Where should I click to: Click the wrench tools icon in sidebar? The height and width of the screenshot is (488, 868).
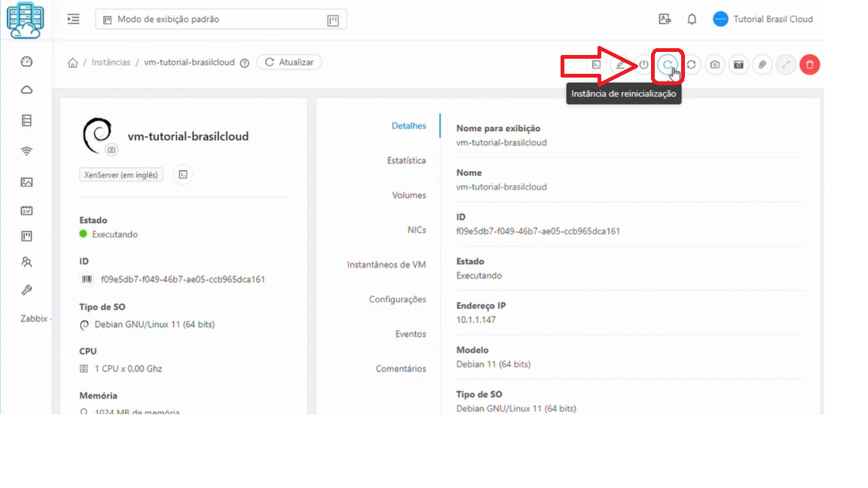[x=26, y=289]
